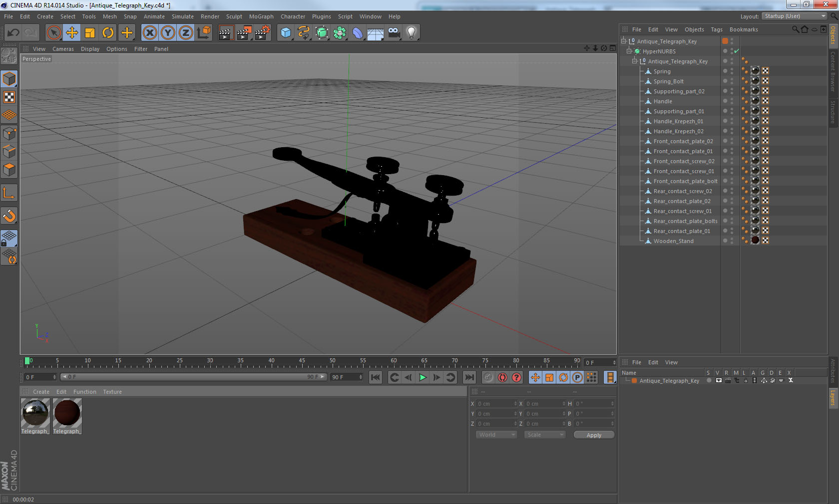Viewport: 839px width, 504px height.
Task: Toggle Y axis lock
Action: [168, 33]
